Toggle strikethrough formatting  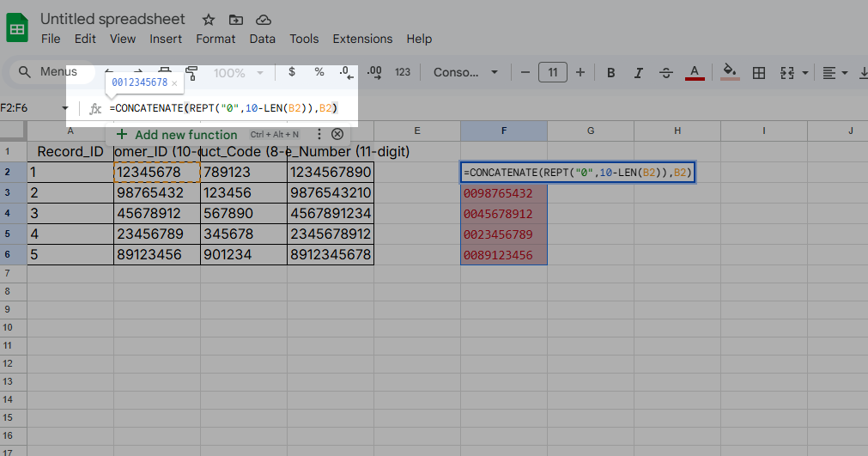pos(665,73)
